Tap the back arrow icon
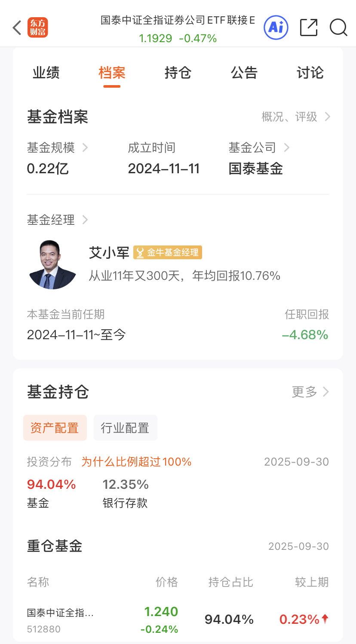Viewport: 356px width, 644px height. tap(17, 28)
